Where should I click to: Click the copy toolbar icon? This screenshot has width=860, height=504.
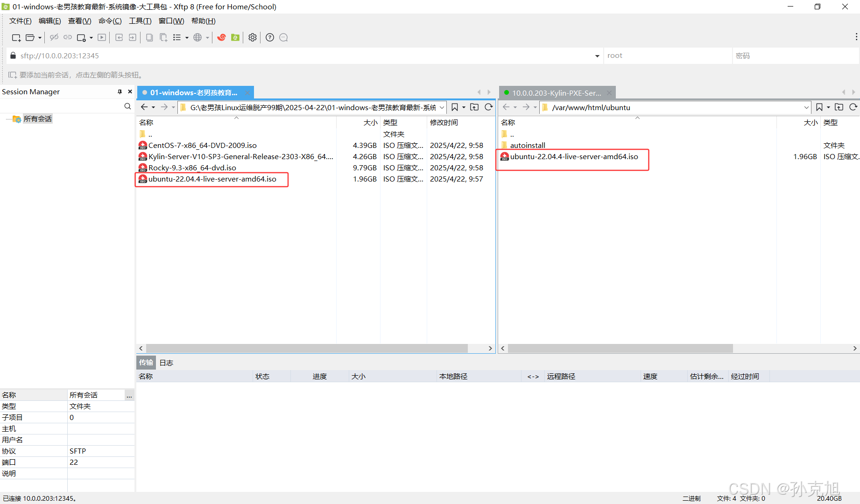[x=149, y=37]
